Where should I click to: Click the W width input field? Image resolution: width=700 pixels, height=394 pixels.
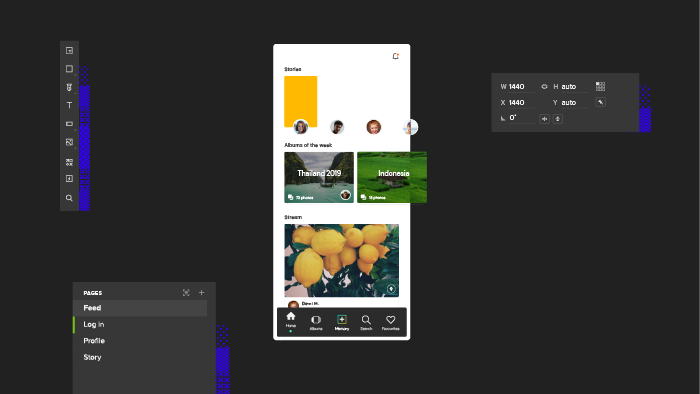(521, 87)
